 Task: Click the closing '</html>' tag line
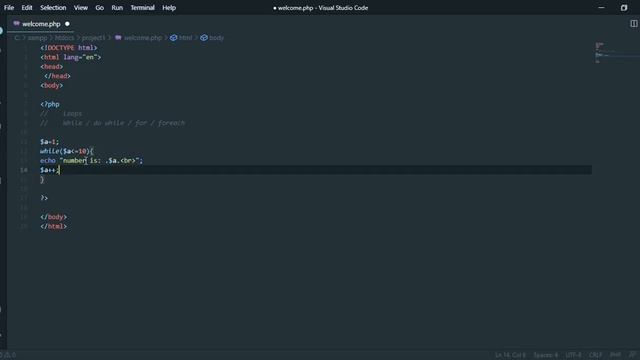(53, 226)
